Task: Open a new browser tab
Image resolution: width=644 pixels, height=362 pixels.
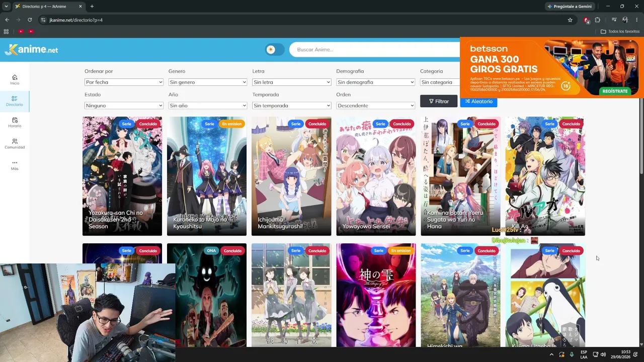Action: (x=92, y=7)
